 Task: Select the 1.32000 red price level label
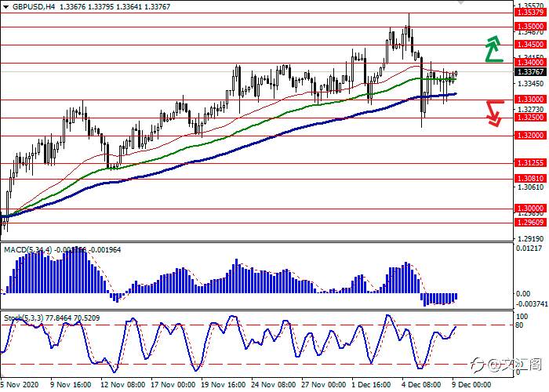530,136
